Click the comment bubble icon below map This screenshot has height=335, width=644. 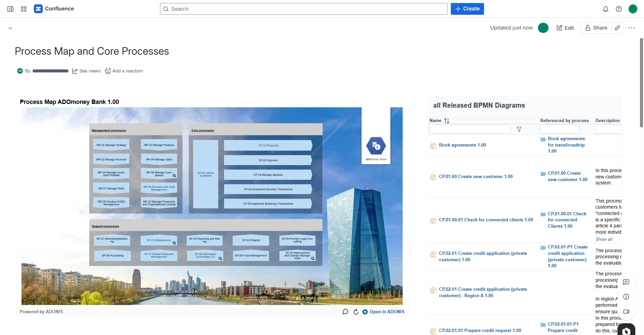[345, 312]
